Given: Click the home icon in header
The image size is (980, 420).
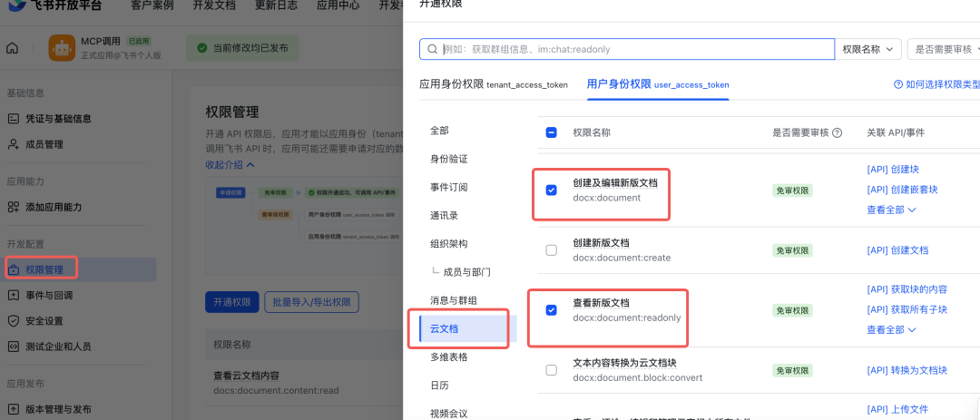Looking at the screenshot, I should coord(12,48).
